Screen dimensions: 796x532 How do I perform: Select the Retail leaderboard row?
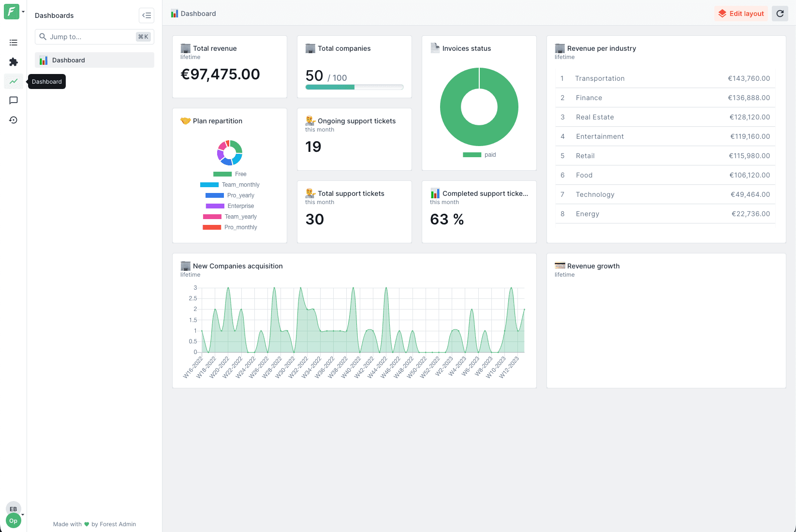[x=665, y=156]
